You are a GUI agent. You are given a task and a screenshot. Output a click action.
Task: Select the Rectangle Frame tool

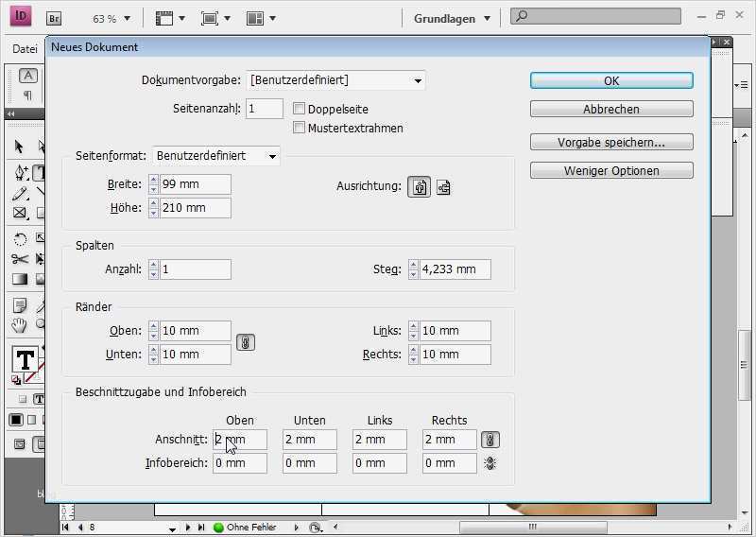click(x=20, y=213)
